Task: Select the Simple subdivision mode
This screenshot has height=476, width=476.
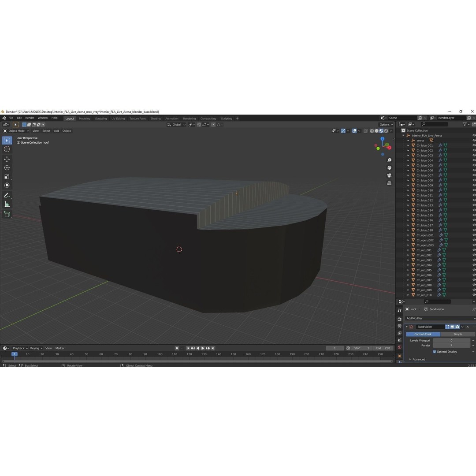Action: [458, 334]
